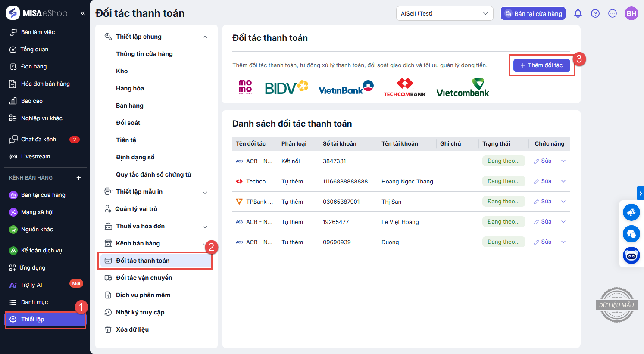Click the BH user avatar
This screenshot has height=354, width=644.
(631, 13)
